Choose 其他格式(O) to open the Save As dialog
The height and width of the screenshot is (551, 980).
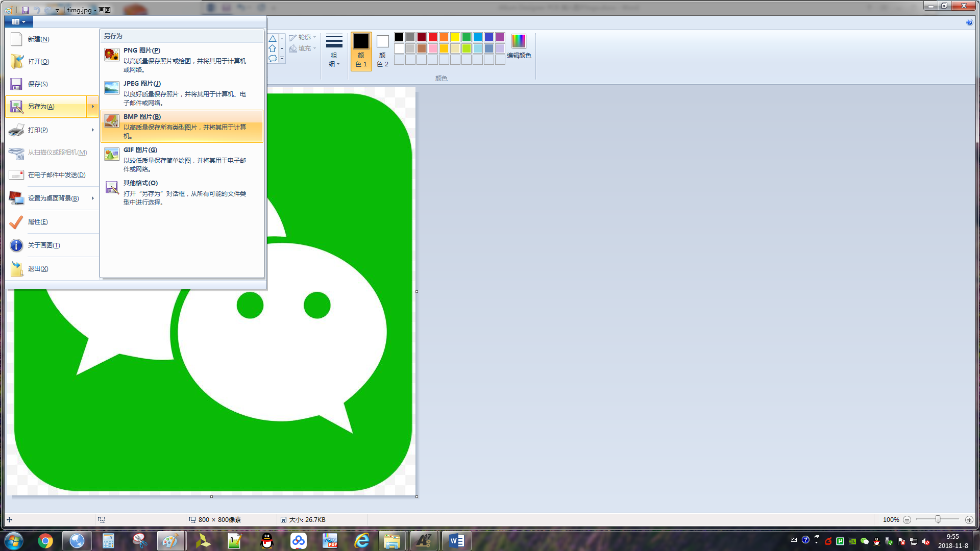click(x=182, y=192)
